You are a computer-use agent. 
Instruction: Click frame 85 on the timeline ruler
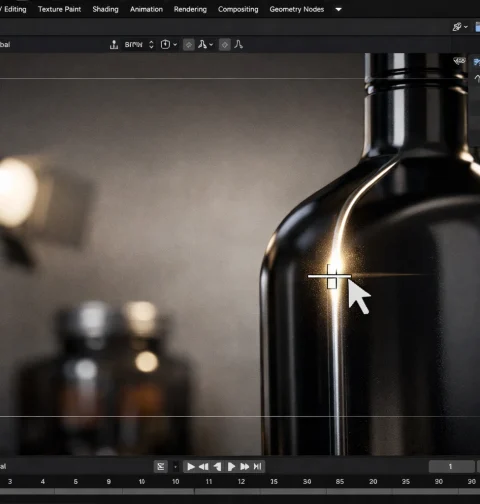[x=340, y=482]
